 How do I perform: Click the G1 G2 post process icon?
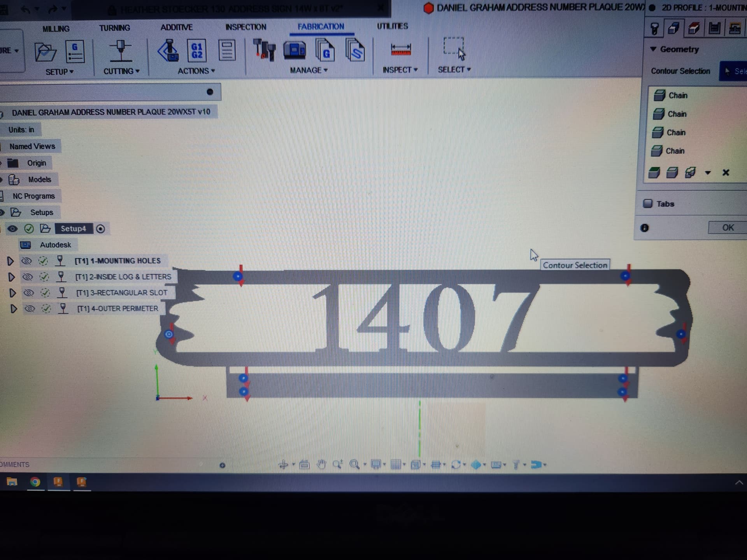196,51
